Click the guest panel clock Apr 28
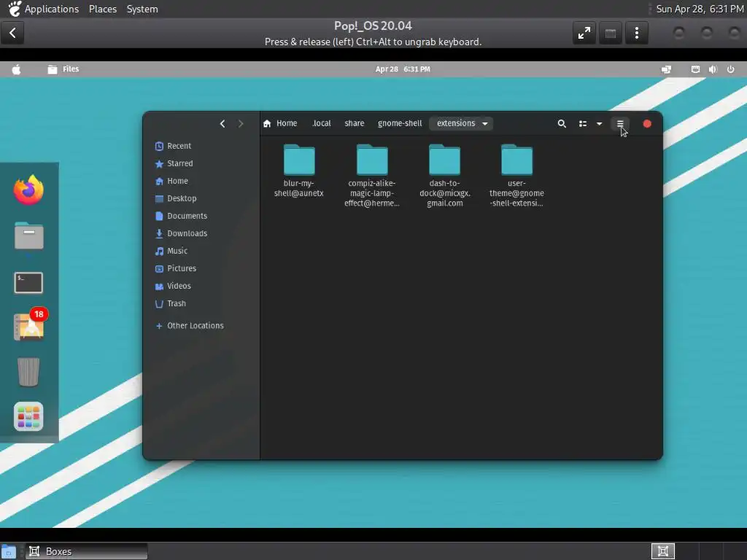This screenshot has height=560, width=747. (x=403, y=69)
